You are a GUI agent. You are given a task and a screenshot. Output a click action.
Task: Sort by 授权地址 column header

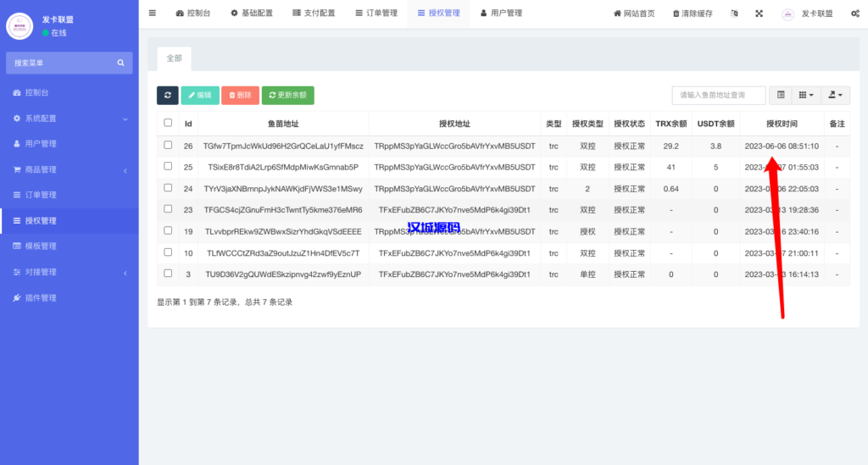[454, 124]
